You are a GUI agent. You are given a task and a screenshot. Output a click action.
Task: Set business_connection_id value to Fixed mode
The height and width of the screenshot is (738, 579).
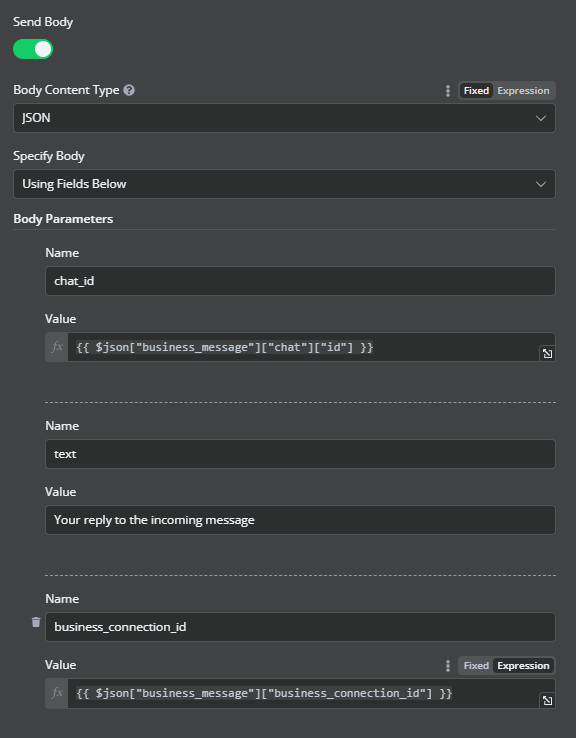(476, 666)
